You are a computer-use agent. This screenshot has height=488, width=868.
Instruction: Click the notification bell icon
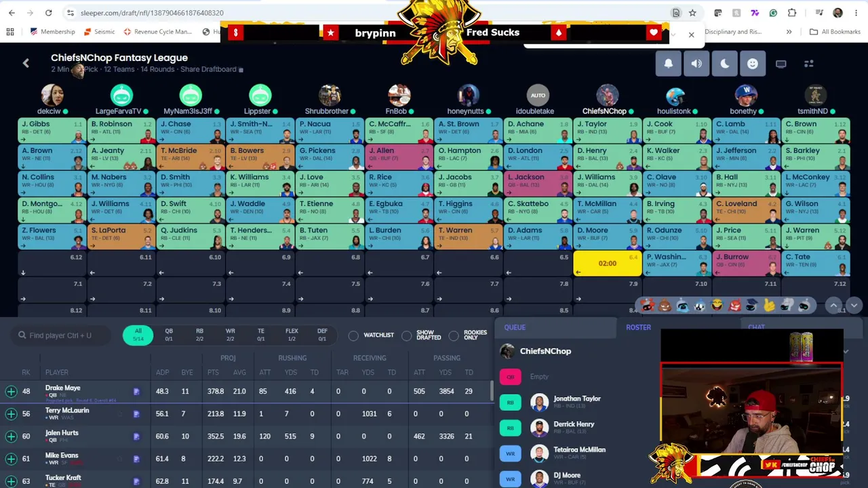pos(669,64)
